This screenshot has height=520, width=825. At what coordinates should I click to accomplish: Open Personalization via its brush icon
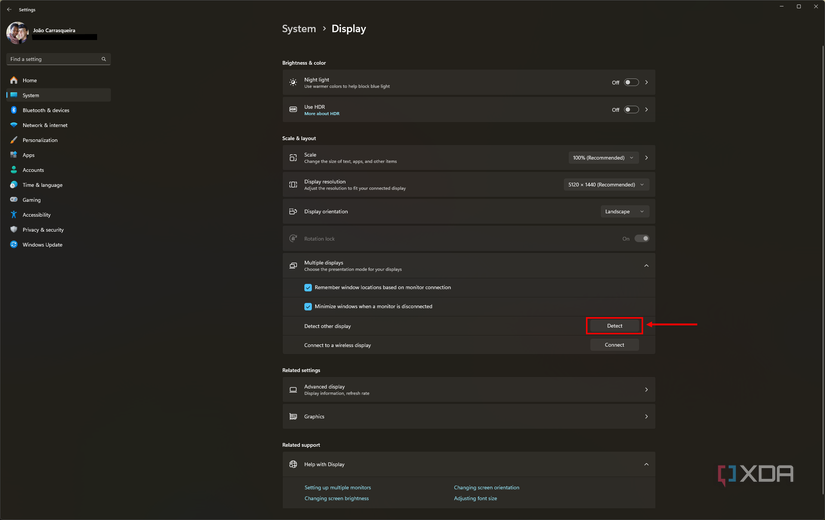14,140
